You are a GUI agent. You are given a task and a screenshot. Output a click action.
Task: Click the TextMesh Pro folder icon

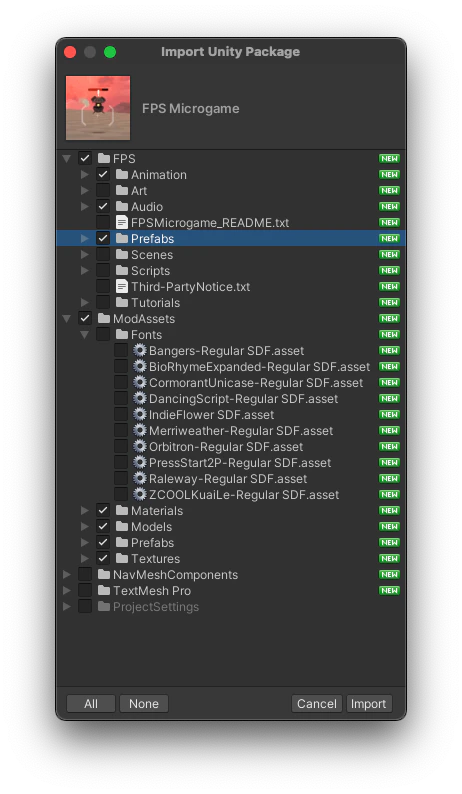(x=104, y=590)
